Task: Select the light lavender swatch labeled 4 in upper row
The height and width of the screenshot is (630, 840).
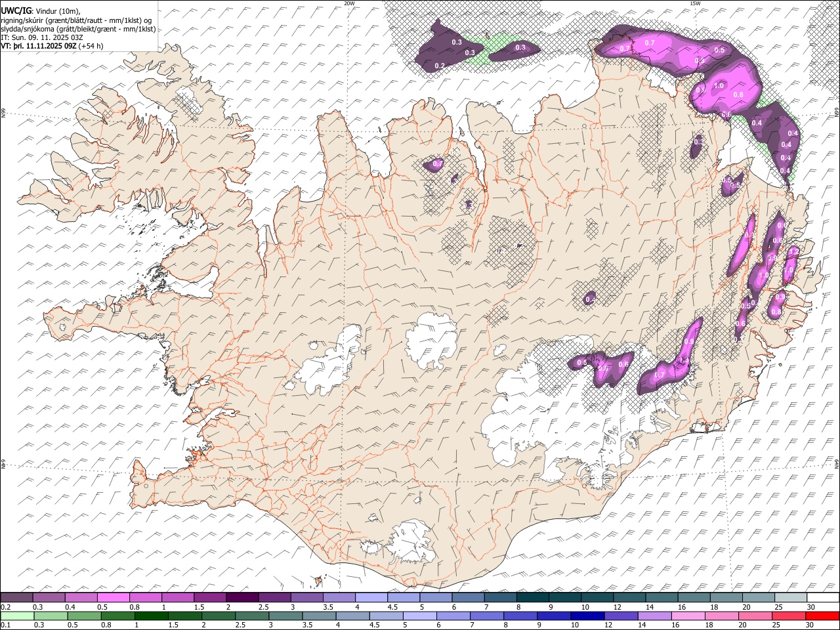Action: point(371,598)
